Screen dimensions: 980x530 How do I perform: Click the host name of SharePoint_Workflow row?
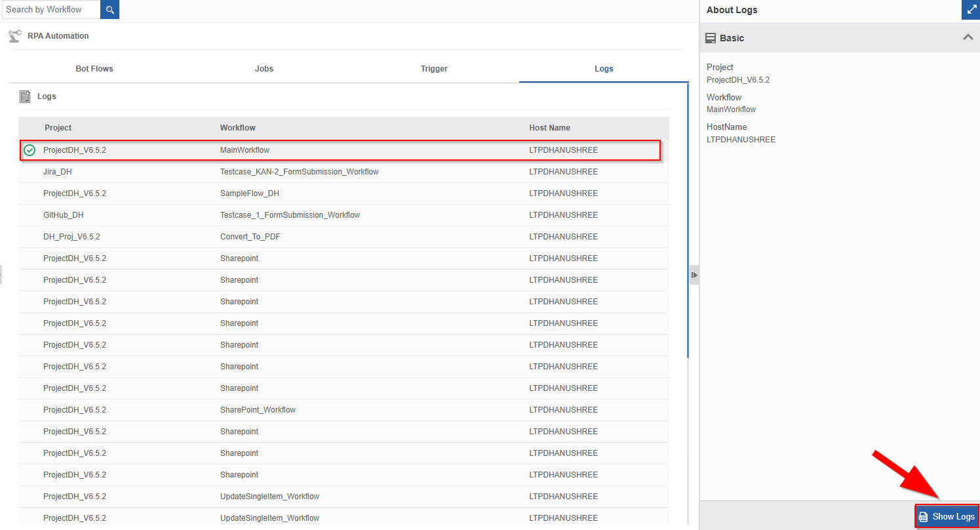564,410
